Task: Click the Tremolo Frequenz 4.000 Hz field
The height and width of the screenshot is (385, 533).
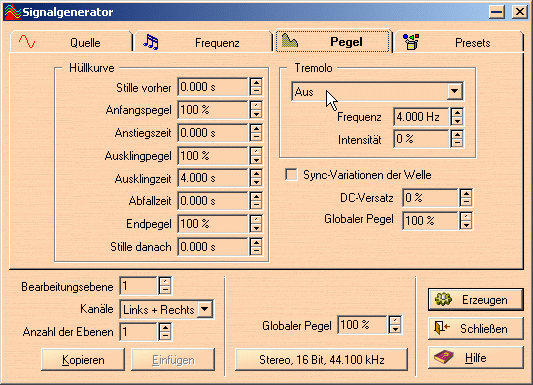Action: tap(421, 117)
